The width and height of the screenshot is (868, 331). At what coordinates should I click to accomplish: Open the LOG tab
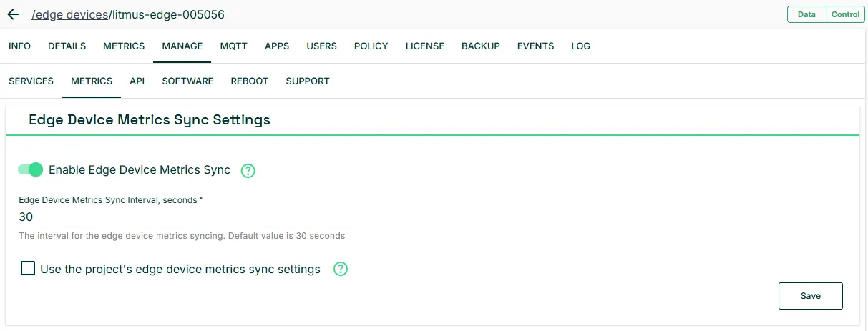tap(581, 46)
